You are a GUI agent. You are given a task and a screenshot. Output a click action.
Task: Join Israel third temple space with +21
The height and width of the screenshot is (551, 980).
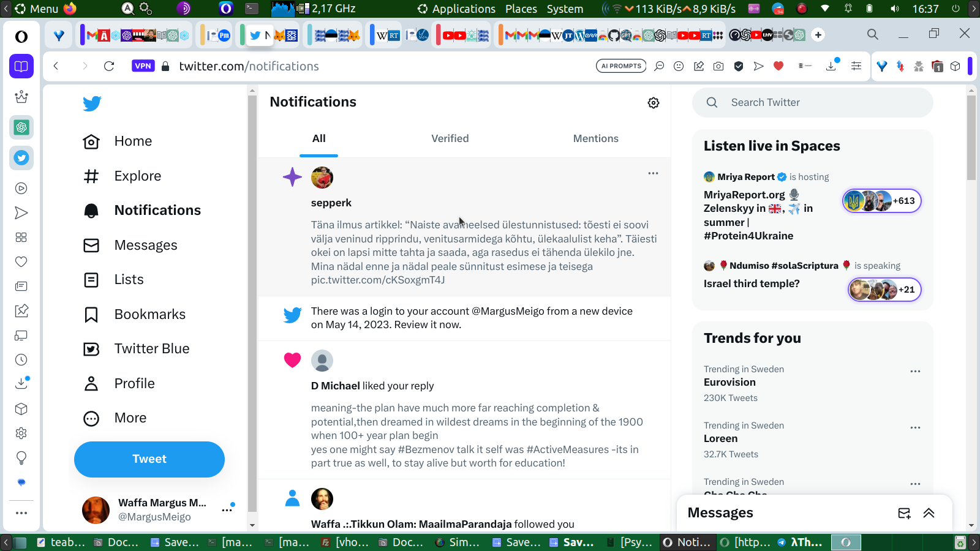(x=884, y=290)
